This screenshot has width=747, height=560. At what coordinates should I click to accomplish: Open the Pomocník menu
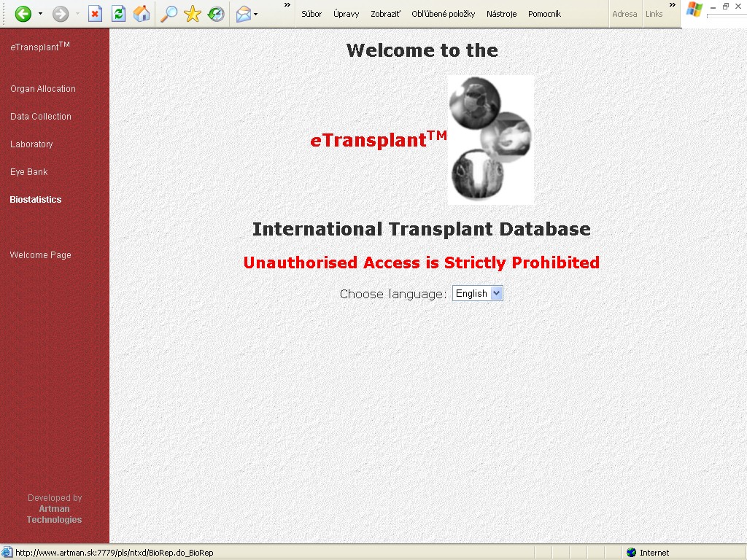point(544,14)
